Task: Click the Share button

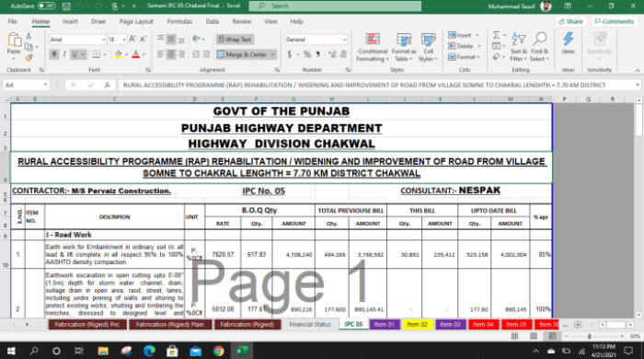Action: [x=571, y=21]
